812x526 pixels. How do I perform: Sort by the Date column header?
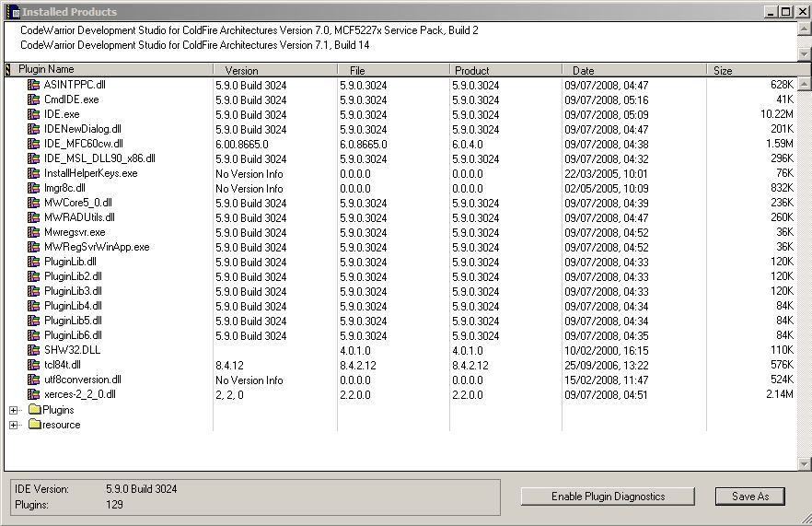(x=634, y=70)
